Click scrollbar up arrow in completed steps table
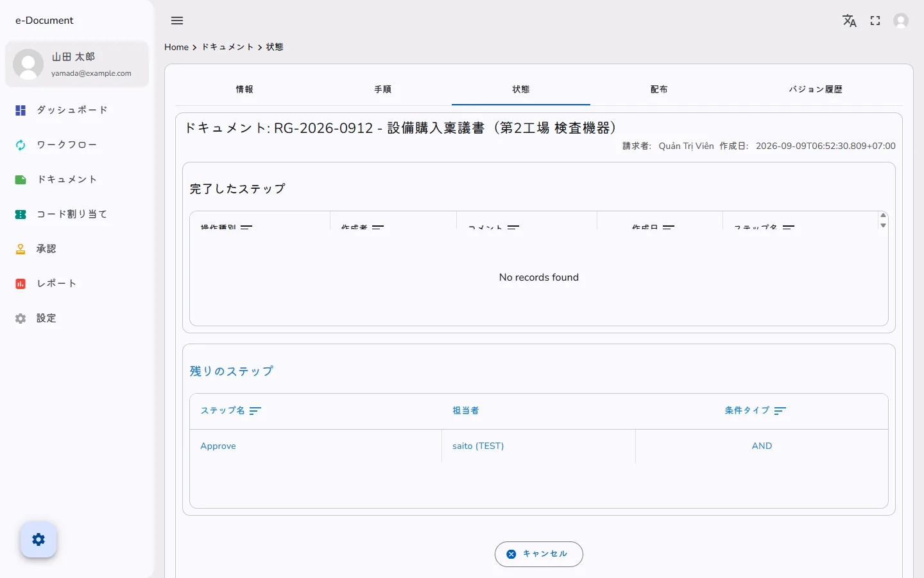The height and width of the screenshot is (578, 924). click(x=883, y=215)
